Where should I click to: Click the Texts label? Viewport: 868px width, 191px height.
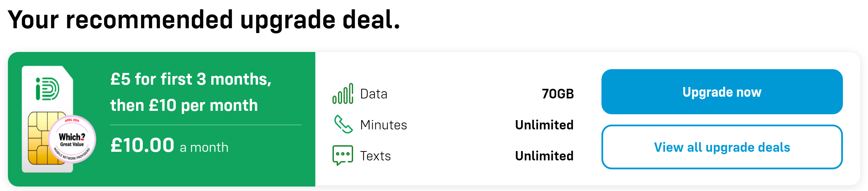375,156
